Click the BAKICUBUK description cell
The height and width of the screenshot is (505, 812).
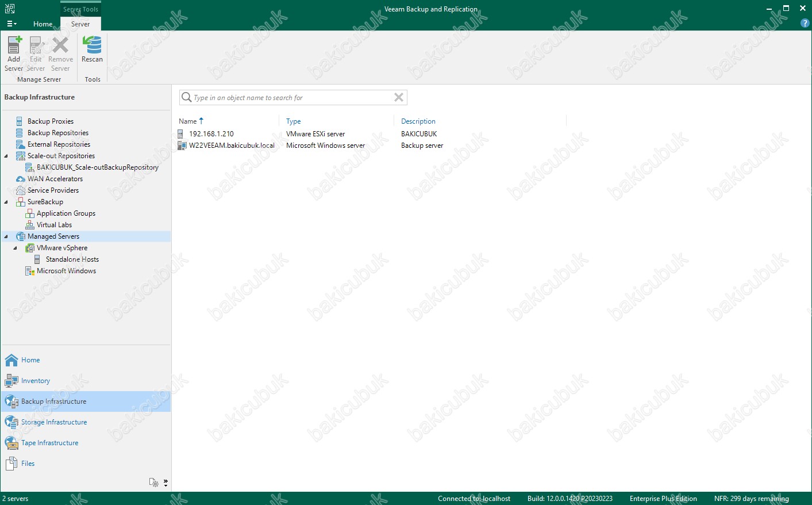pyautogui.click(x=419, y=134)
